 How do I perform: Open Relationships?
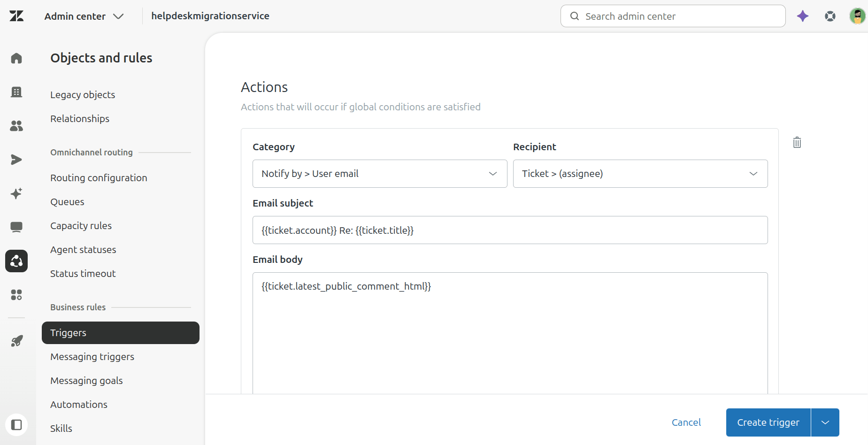tap(80, 119)
